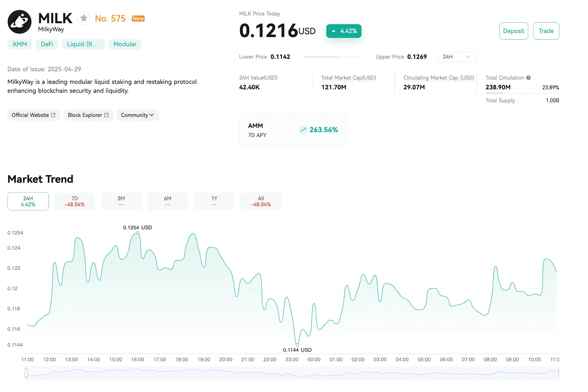Click the AMM 7D APY trend icon
Image resolution: width=588 pixels, height=392 pixels.
(x=303, y=130)
